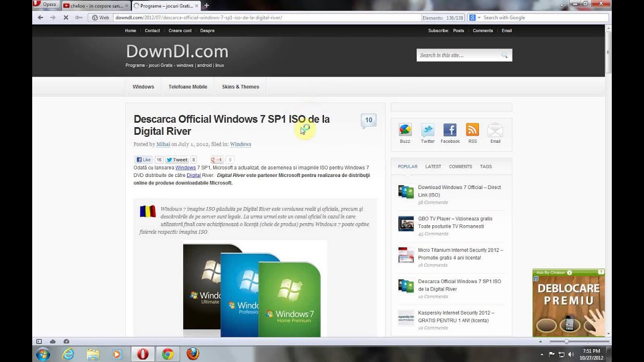Click the Tweet share button
The image size is (644, 362).
tap(177, 160)
